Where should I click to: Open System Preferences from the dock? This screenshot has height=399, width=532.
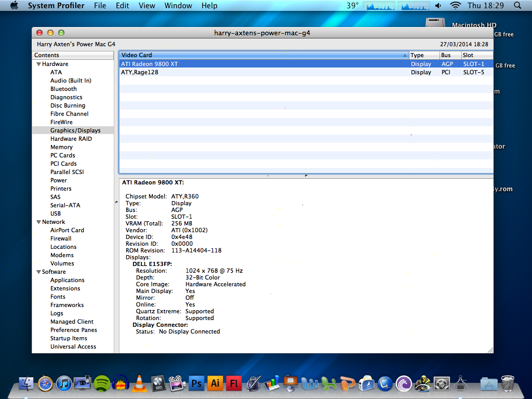tap(442, 384)
